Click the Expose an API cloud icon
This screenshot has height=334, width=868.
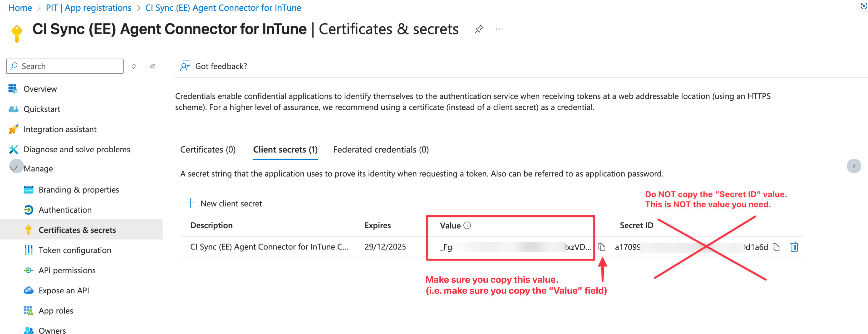[29, 290]
